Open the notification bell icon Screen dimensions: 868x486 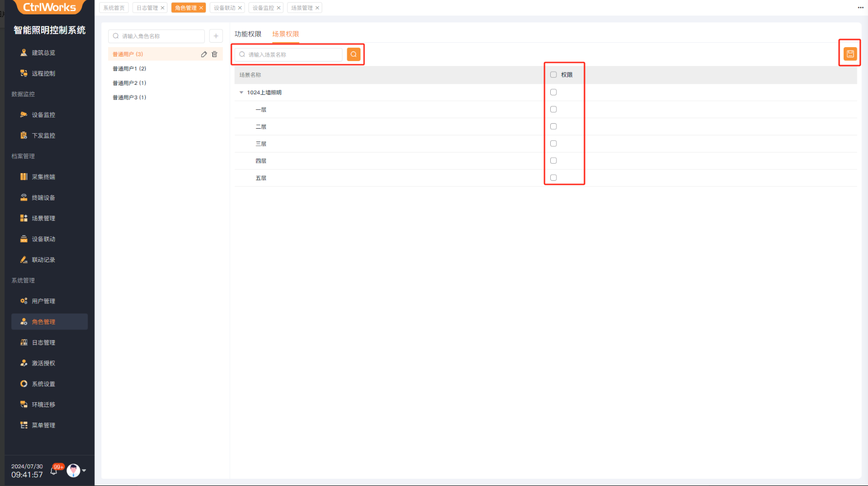54,471
